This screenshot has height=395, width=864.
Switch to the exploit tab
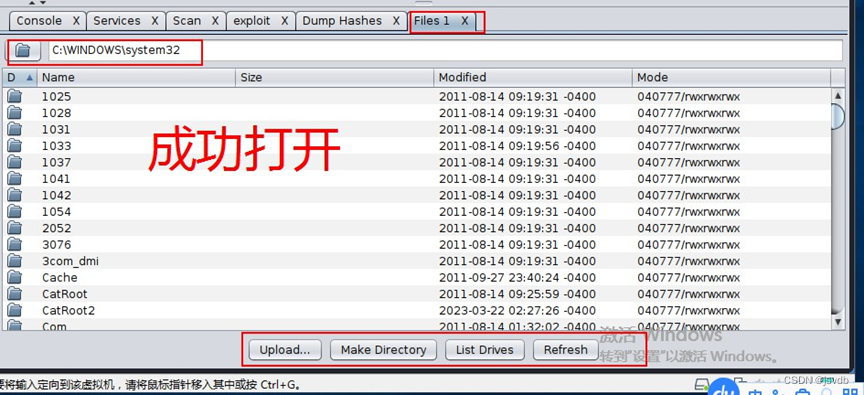point(252,21)
